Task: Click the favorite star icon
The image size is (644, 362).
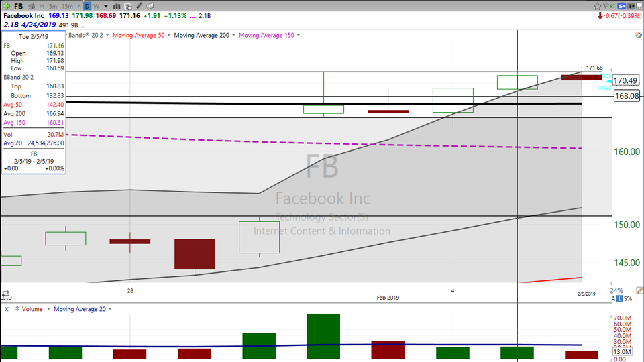Action: pyautogui.click(x=598, y=6)
